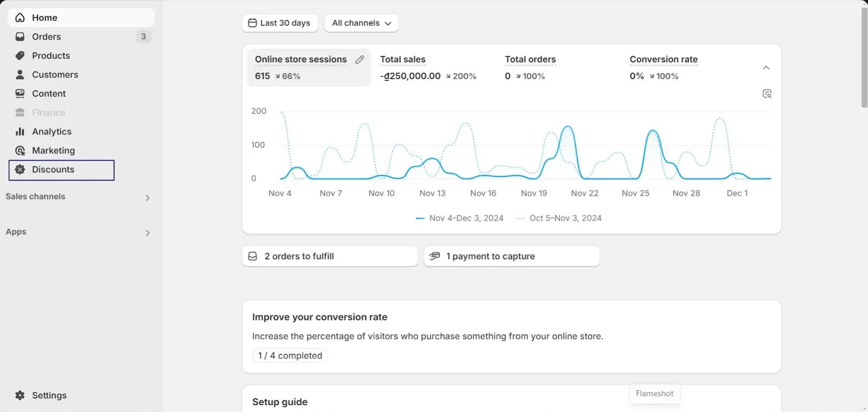Viewport: 868px width, 412px height.
Task: Click the Marketing target icon
Action: click(x=20, y=151)
